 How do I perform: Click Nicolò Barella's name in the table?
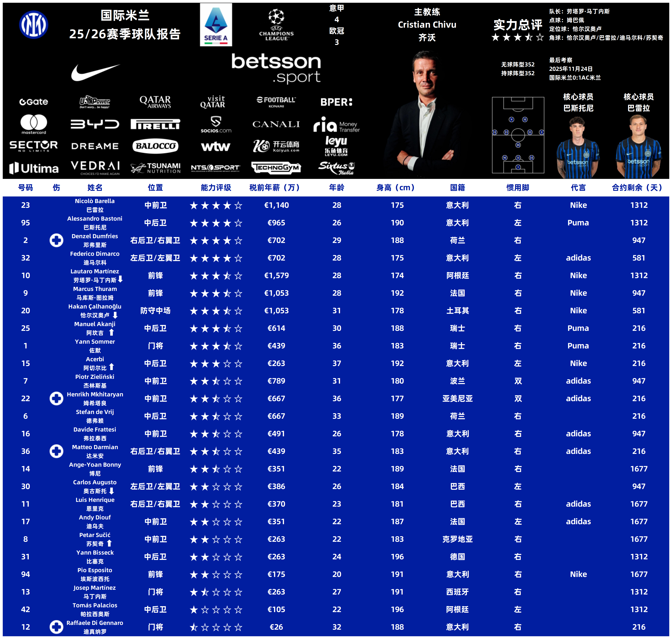pyautogui.click(x=95, y=201)
